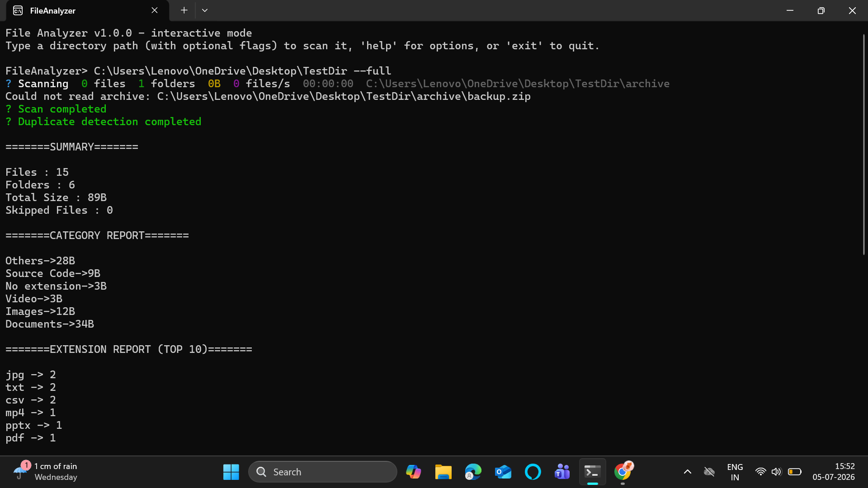This screenshot has height=488, width=868.
Task: Click the CATEGORY REPORT header
Action: (x=97, y=235)
